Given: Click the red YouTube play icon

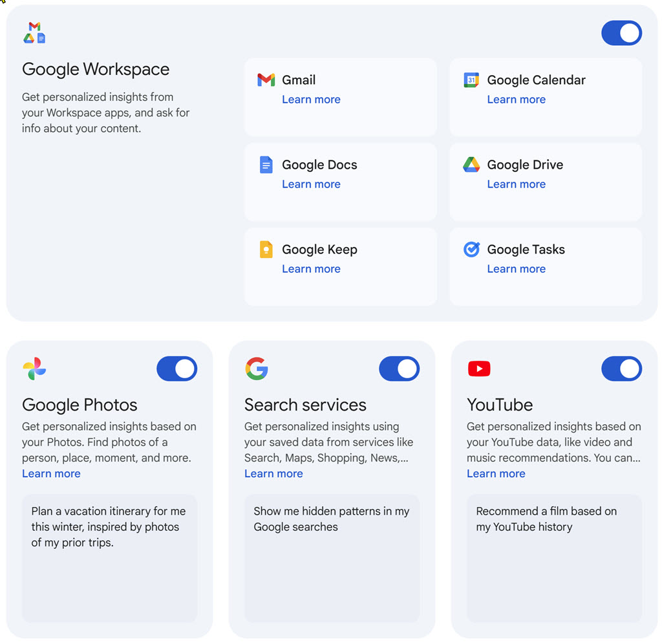Looking at the screenshot, I should [478, 369].
